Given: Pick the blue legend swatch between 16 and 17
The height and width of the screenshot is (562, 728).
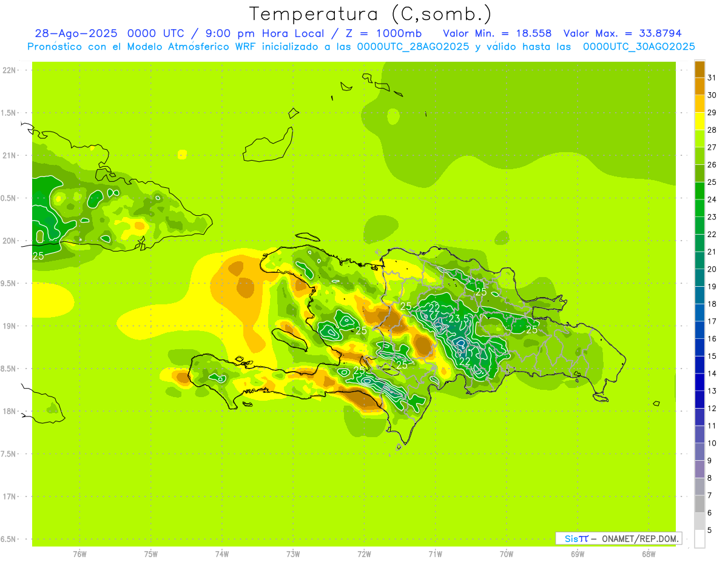Looking at the screenshot, I should pos(699,330).
